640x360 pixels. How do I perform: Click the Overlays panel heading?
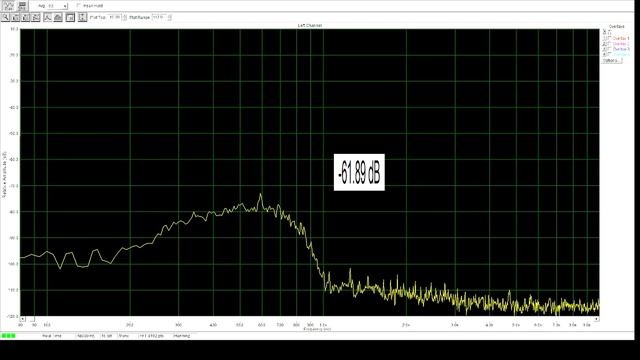coord(616,27)
